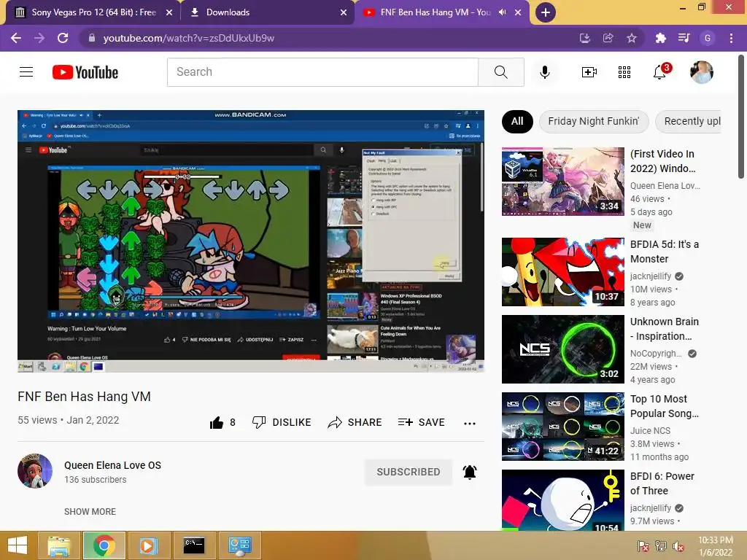Image resolution: width=747 pixels, height=560 pixels.
Task: Click the SHARE button
Action: click(x=355, y=422)
